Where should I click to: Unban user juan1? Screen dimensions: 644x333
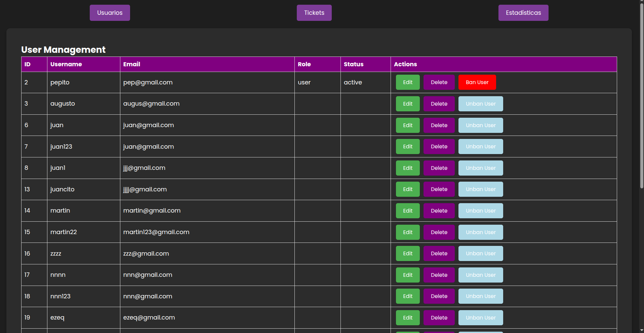coord(481,168)
